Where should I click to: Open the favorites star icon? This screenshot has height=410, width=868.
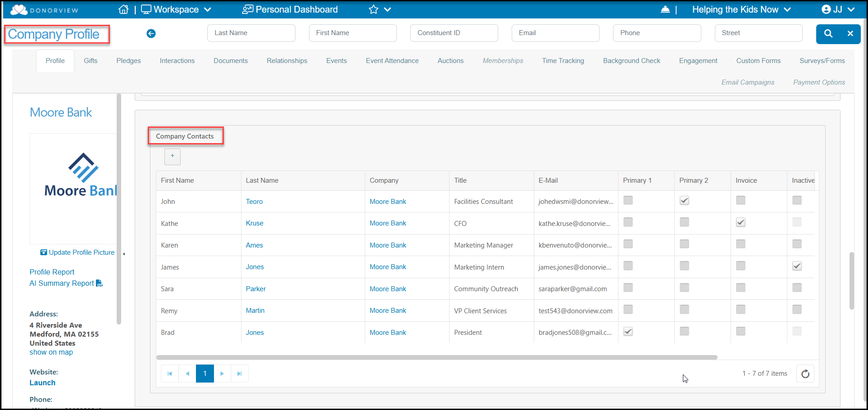pos(373,9)
